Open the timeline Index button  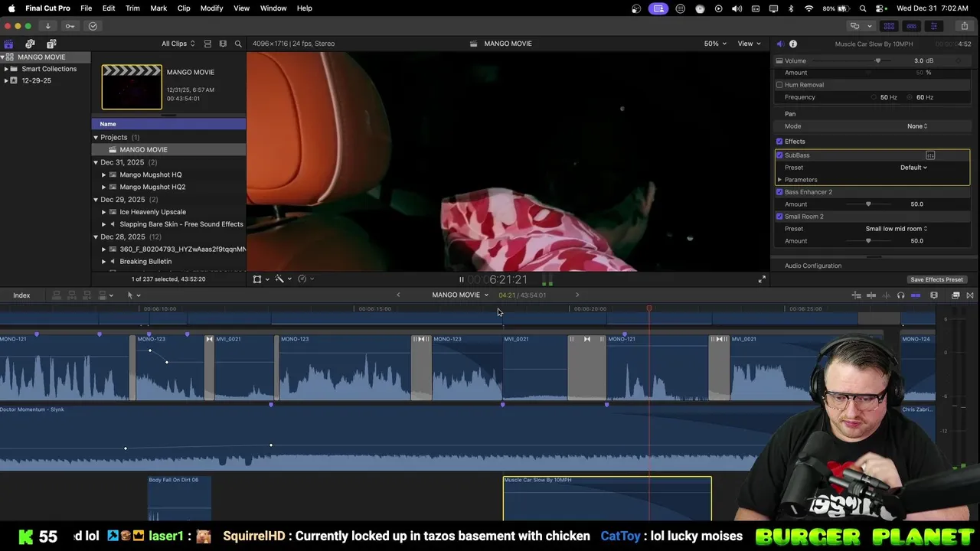pyautogui.click(x=21, y=295)
